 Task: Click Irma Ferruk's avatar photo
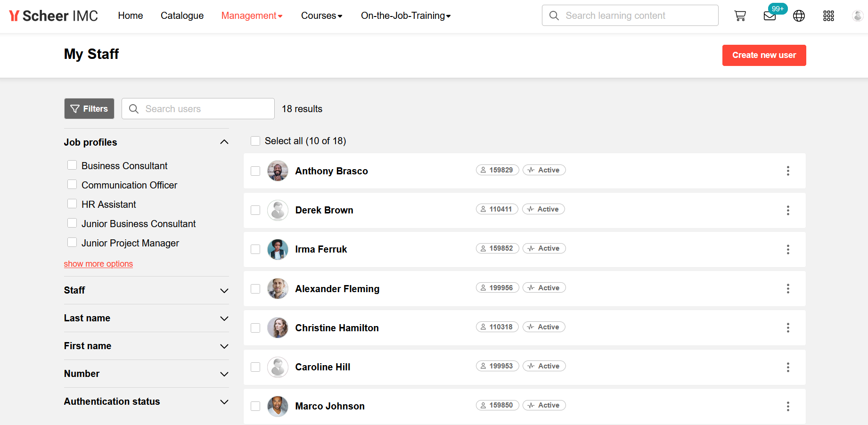click(278, 249)
